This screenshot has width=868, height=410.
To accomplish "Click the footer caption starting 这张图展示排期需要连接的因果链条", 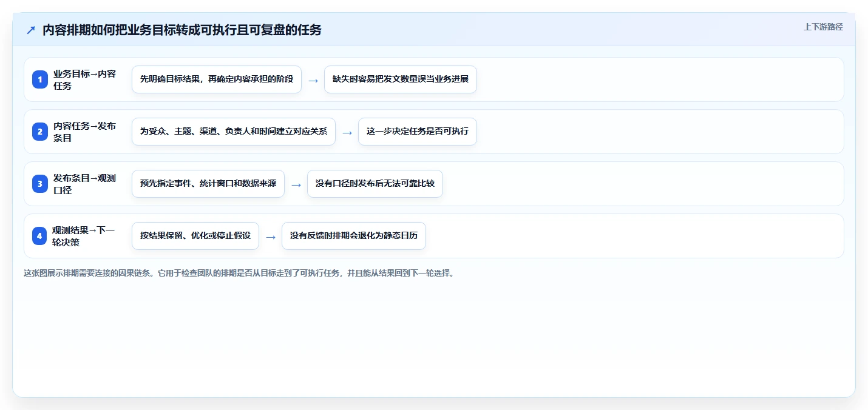I will tap(239, 274).
